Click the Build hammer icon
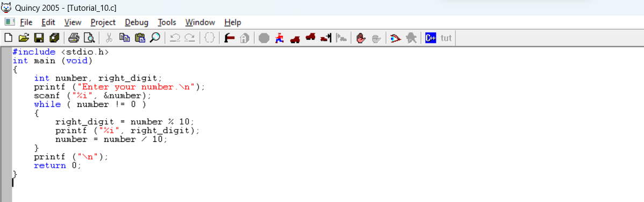Image resolution: width=644 pixels, height=202 pixels. [x=230, y=38]
